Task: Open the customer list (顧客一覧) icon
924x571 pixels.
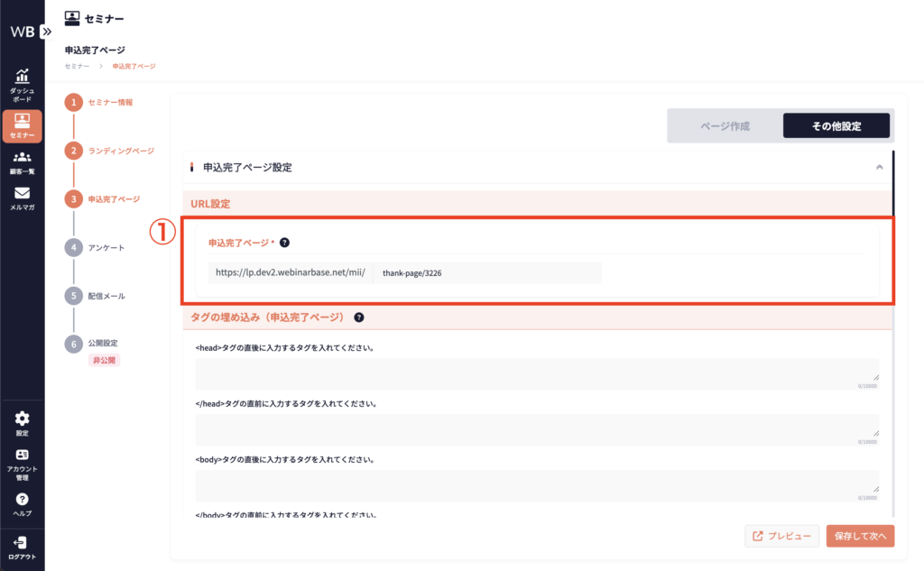Action: pos(22,158)
